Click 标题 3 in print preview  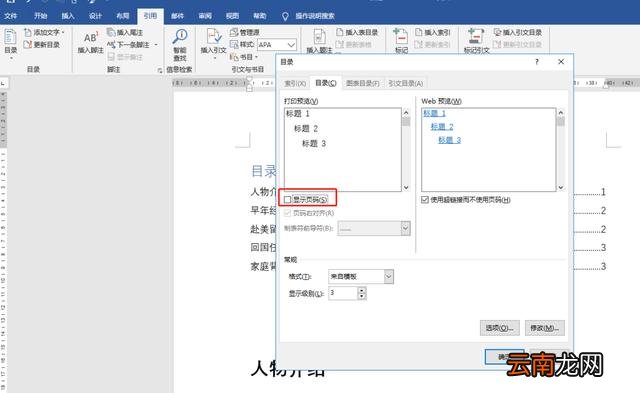click(x=314, y=144)
